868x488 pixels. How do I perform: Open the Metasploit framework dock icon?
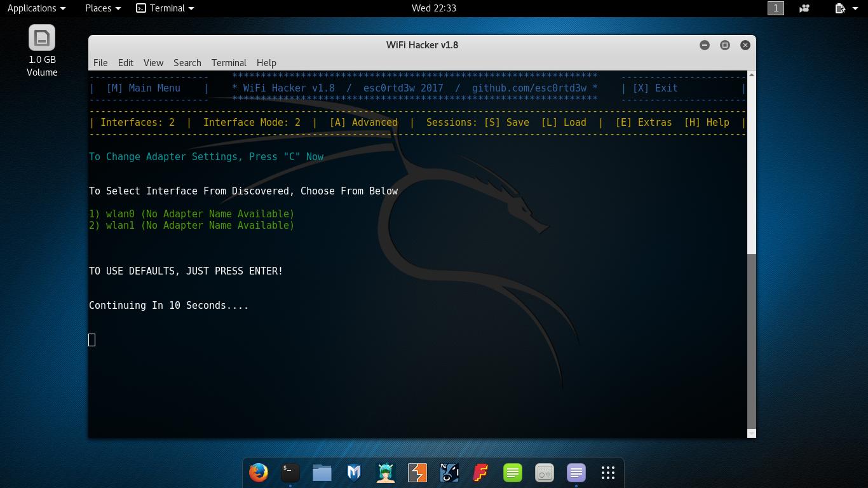pyautogui.click(x=353, y=473)
